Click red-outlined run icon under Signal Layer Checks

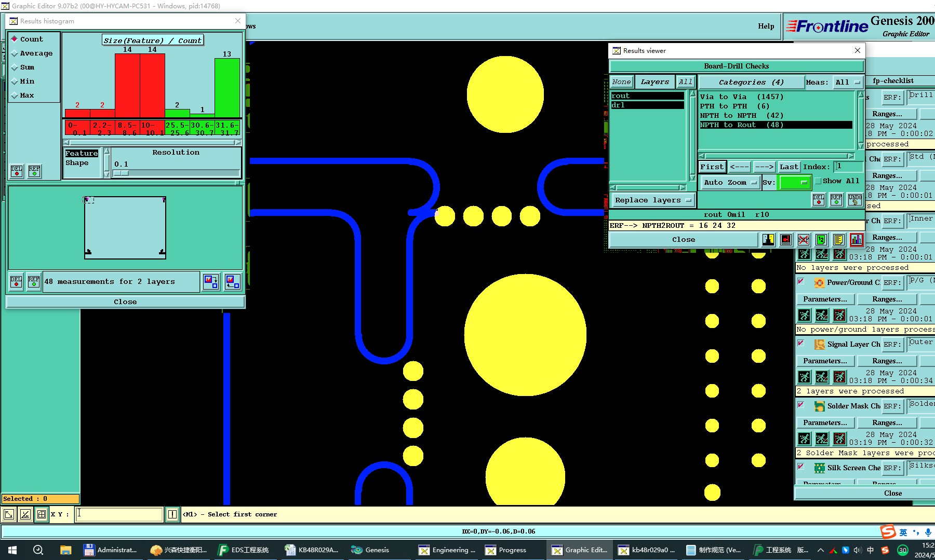click(839, 377)
